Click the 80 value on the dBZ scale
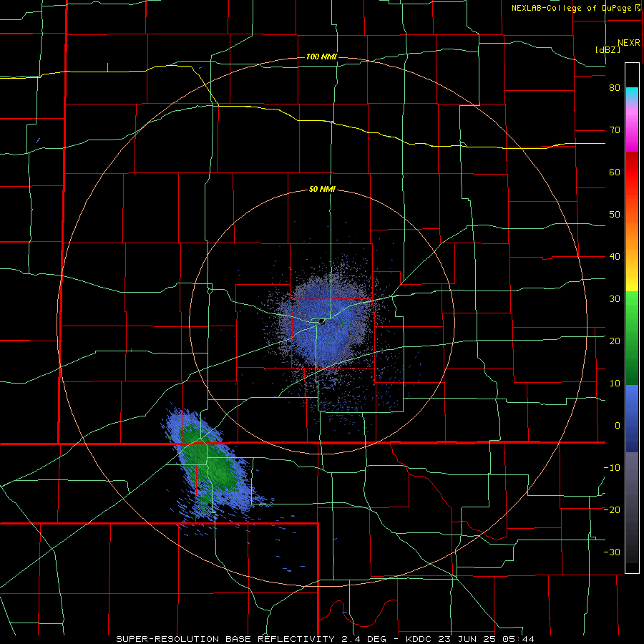The height and width of the screenshot is (644, 644). click(x=615, y=88)
